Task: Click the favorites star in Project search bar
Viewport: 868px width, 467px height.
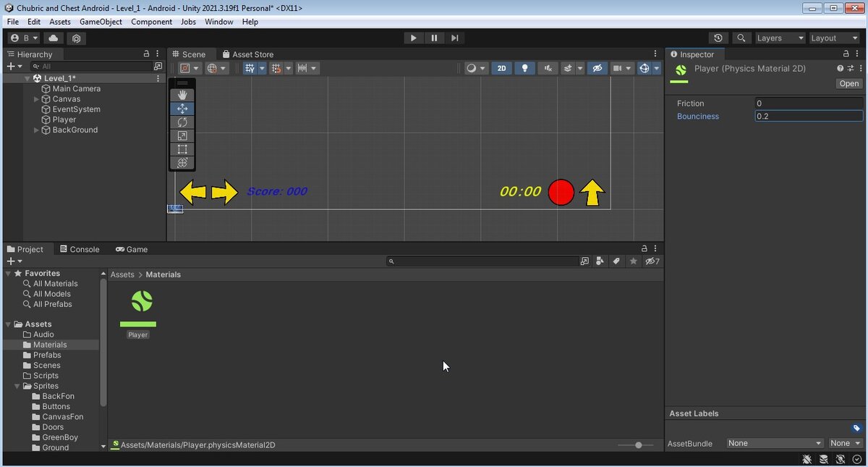Action: coord(634,261)
